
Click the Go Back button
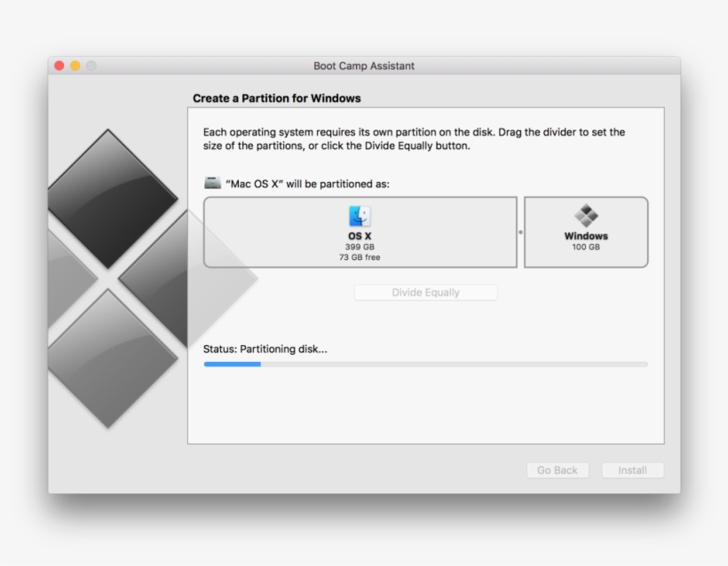click(558, 470)
